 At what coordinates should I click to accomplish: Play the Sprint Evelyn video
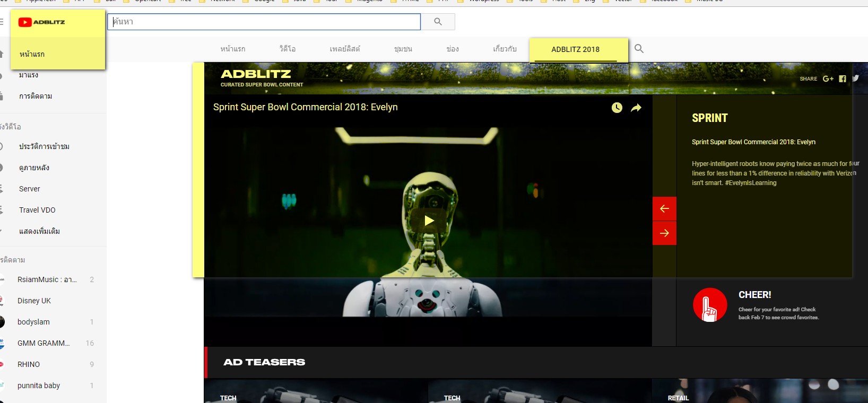pos(429,221)
